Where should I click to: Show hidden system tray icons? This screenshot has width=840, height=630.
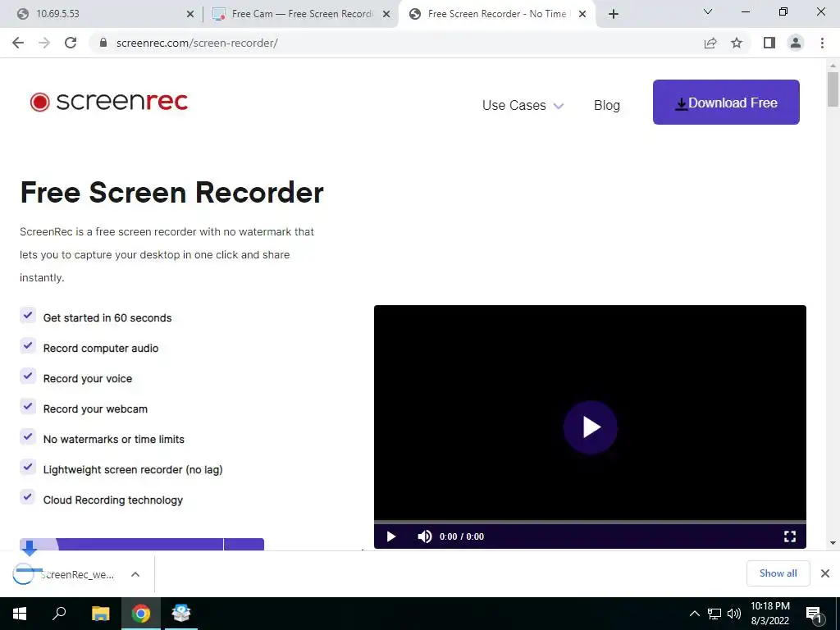[x=694, y=614]
